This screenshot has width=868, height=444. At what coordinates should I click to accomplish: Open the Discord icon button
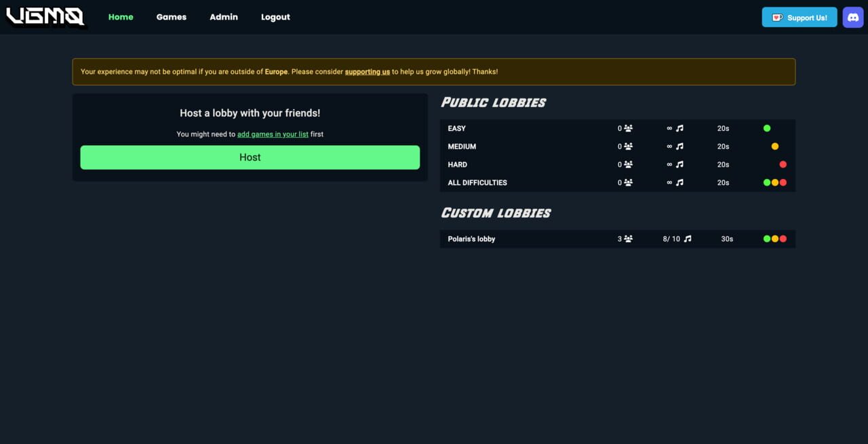[853, 17]
